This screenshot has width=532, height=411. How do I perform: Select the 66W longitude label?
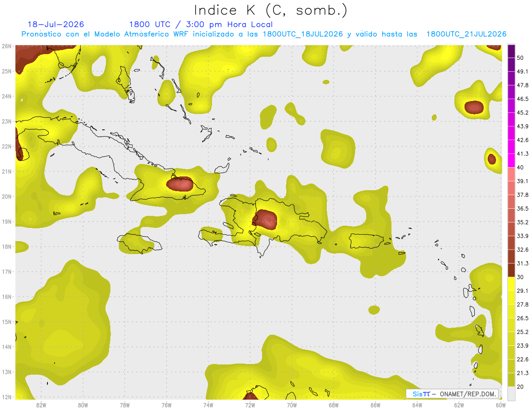tap(376, 405)
